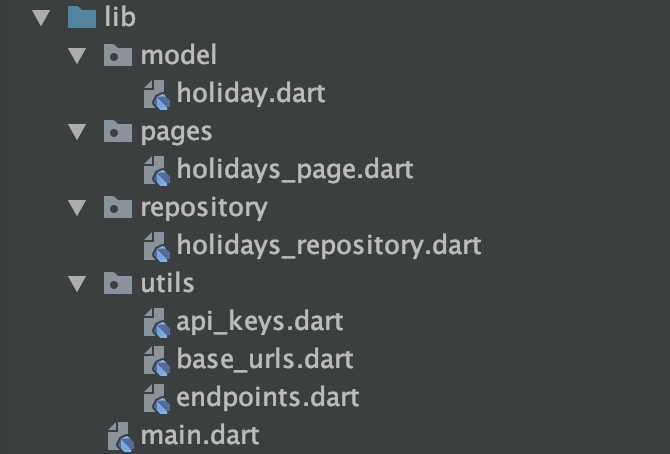Select holidays_repository.dart file name
This screenshot has height=454, width=670.
[329, 246]
